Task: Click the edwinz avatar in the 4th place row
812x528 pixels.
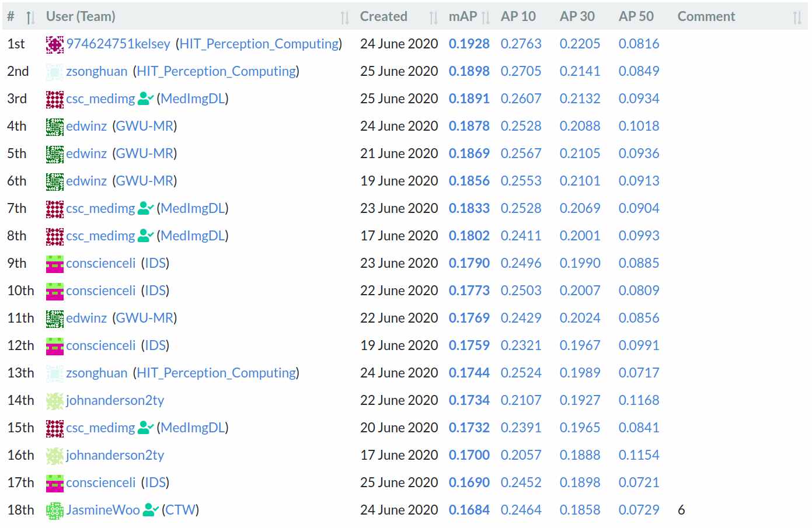Action: click(x=55, y=127)
